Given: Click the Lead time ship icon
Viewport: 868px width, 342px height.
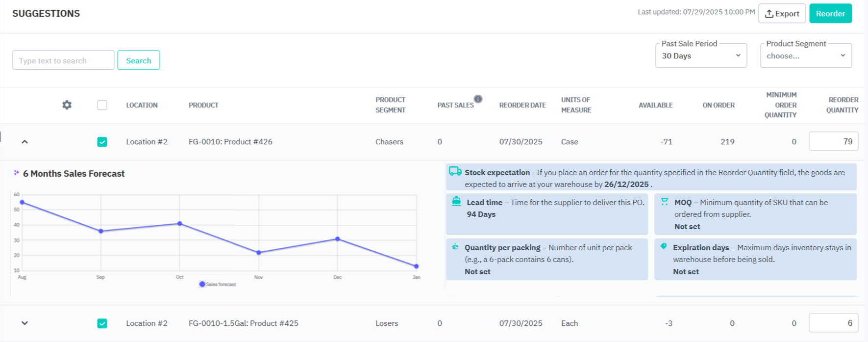Looking at the screenshot, I should [456, 201].
